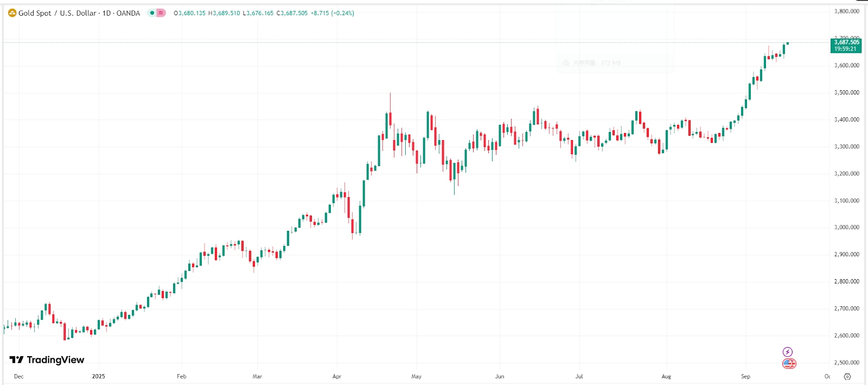Viewport: 868px width, 385px height.
Task: Click the 3,000.000 price scale label
Action: tap(846, 228)
